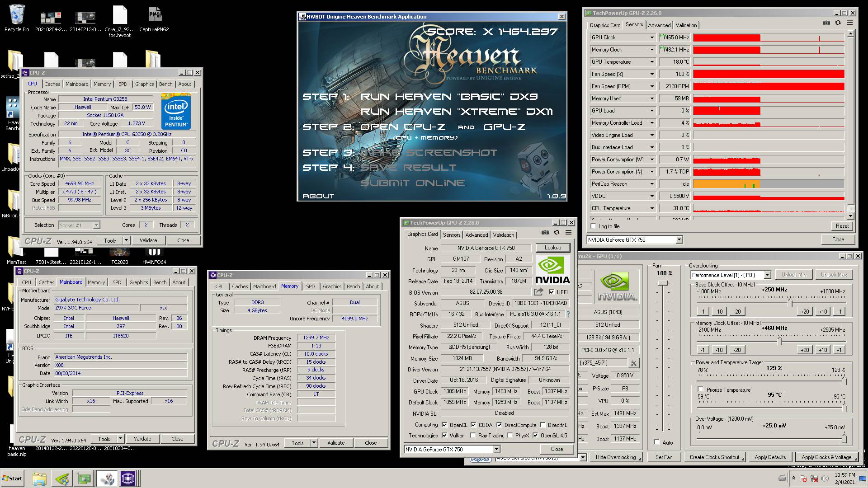Open the Performance Level dropdown
The image size is (868, 488).
(x=767, y=275)
